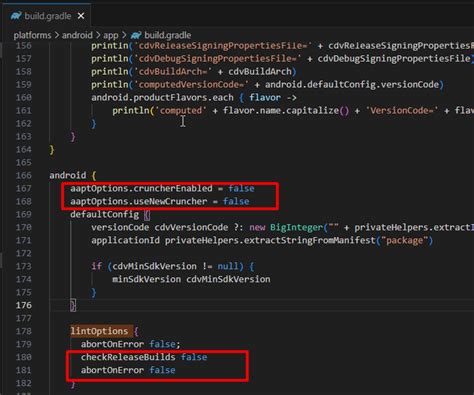The height and width of the screenshot is (395, 474).
Task: Click 'cdvReleaseSigningPropertiesFile=' string on line 156
Action: pos(223,46)
